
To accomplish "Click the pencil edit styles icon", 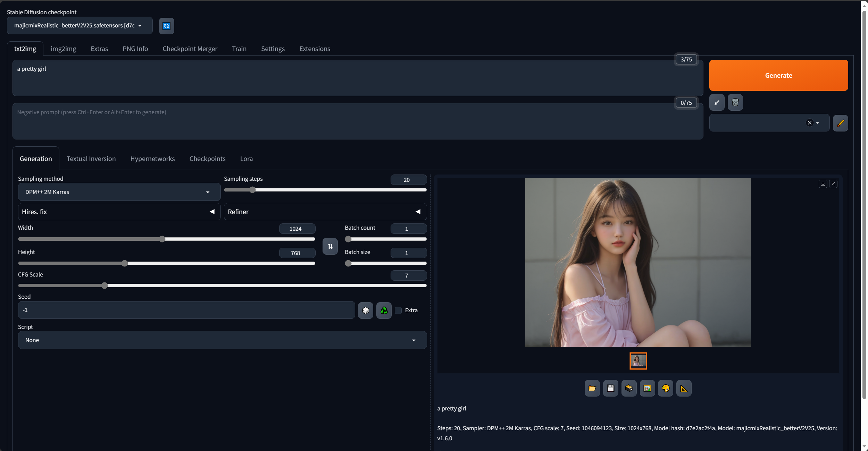I will (840, 123).
